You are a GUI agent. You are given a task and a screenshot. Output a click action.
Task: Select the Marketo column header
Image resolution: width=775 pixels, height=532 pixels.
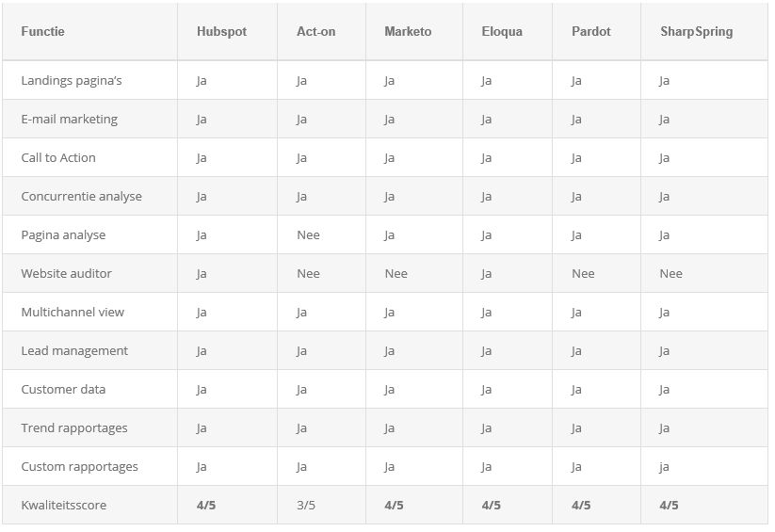coord(408,31)
